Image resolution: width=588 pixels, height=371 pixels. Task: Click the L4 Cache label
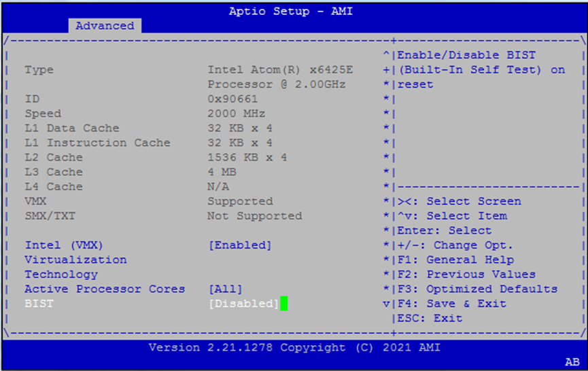[x=54, y=187]
